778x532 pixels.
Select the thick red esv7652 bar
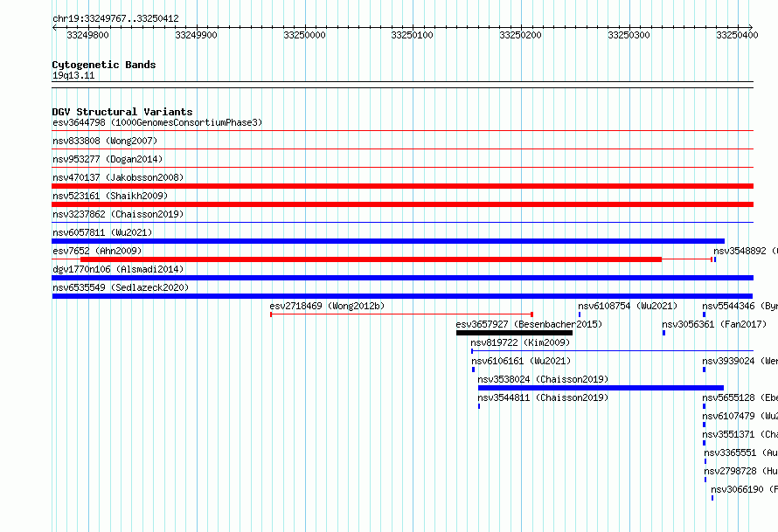click(372, 259)
